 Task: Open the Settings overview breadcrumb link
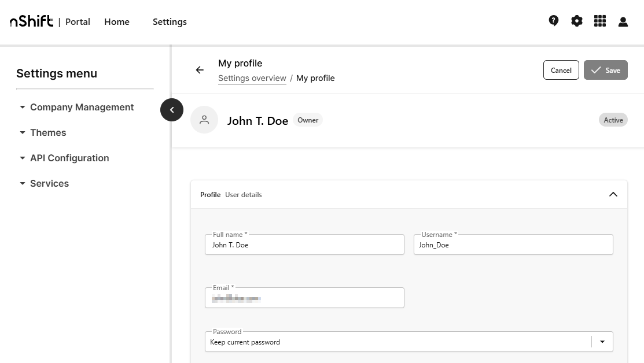(252, 77)
